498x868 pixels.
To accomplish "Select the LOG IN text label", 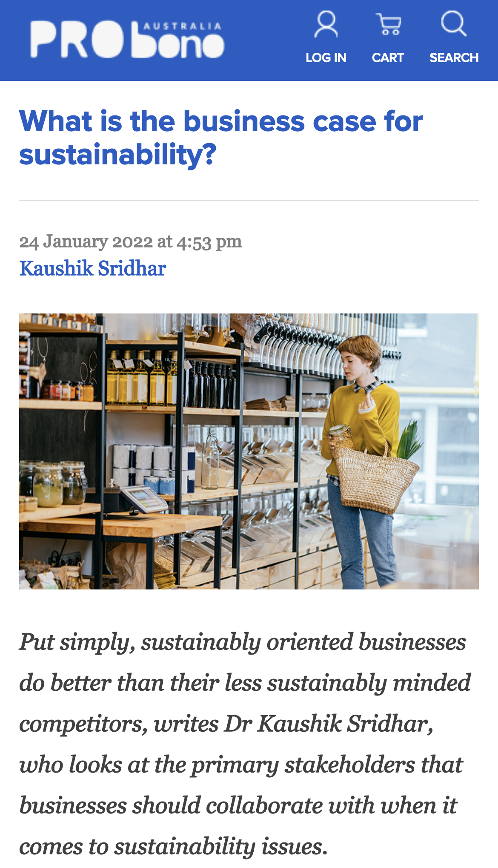I will point(326,57).
